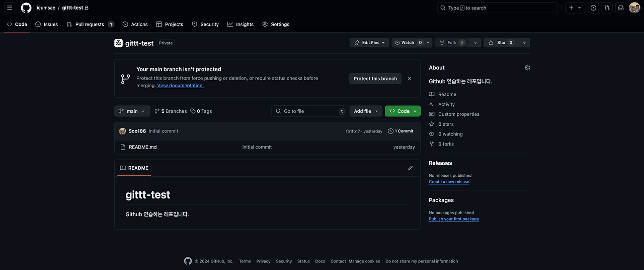Focus the top Type / to search box
This screenshot has width=644, height=270.
(x=497, y=8)
